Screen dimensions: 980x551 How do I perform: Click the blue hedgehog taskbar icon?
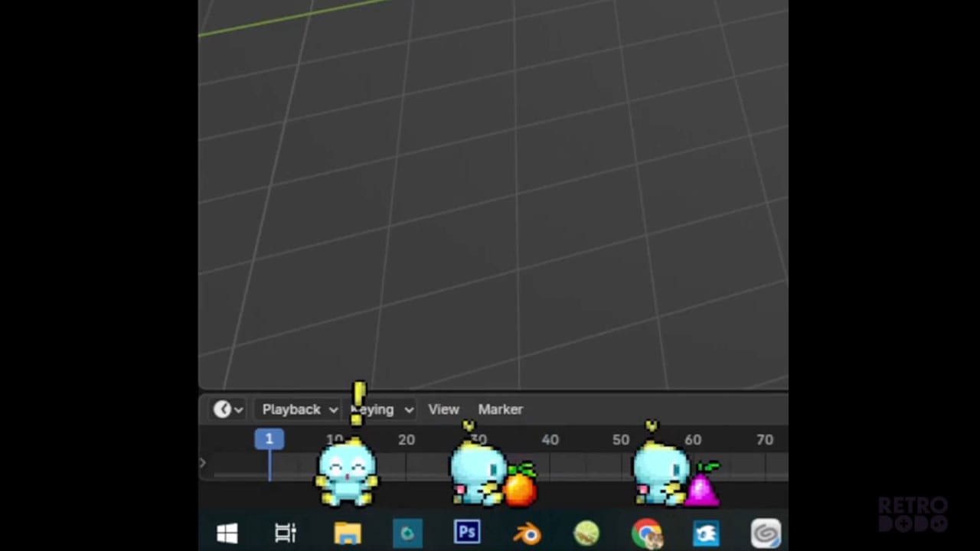point(706,533)
